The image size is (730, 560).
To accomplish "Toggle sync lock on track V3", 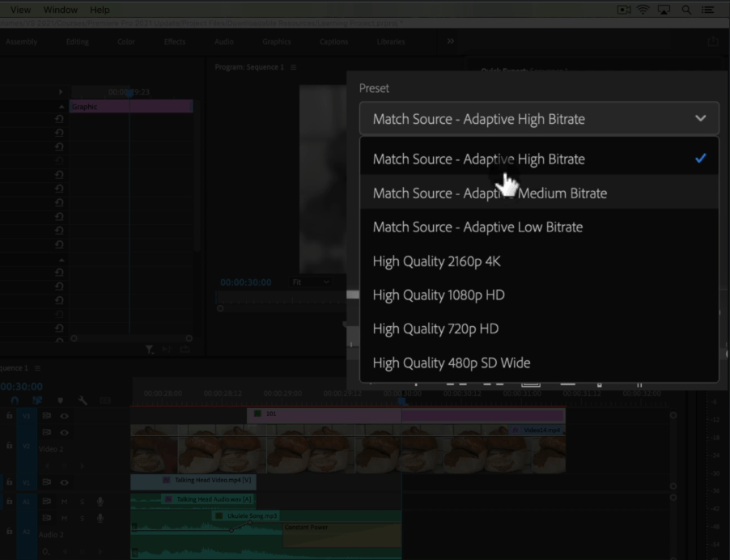I will [47, 415].
